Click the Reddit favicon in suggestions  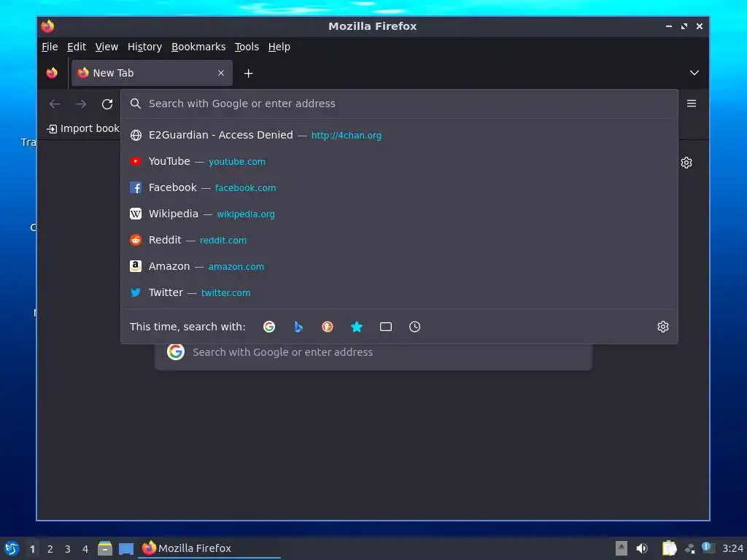[x=136, y=240]
